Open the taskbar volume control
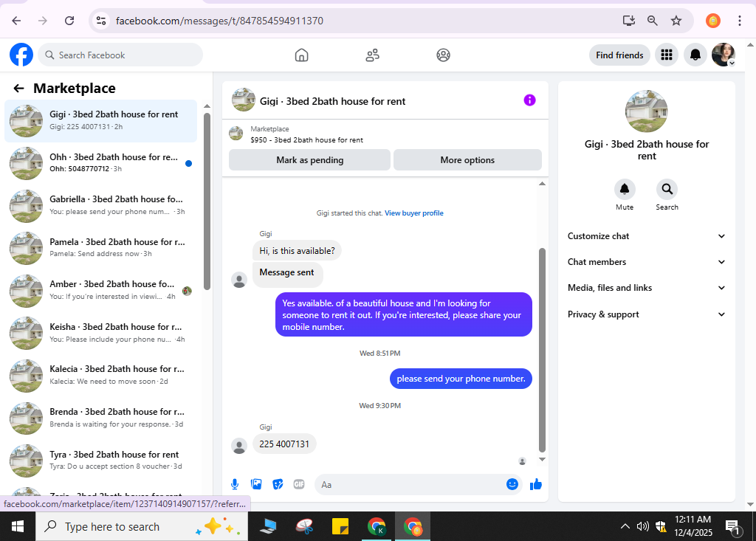The height and width of the screenshot is (541, 756). pos(643,526)
